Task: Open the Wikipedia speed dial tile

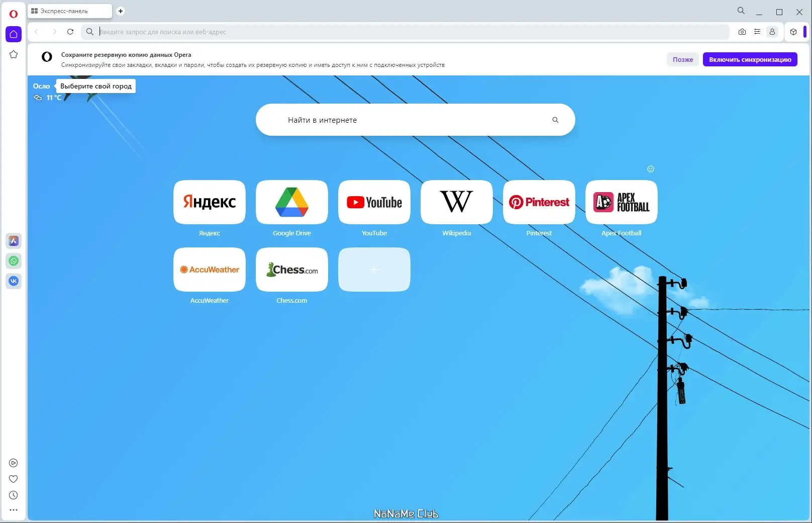Action: point(457,202)
